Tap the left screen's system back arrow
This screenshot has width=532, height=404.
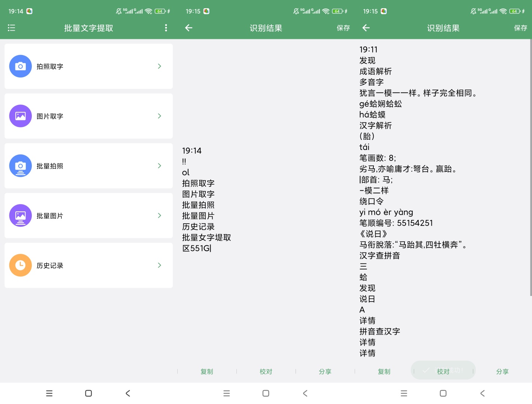pos(128,393)
